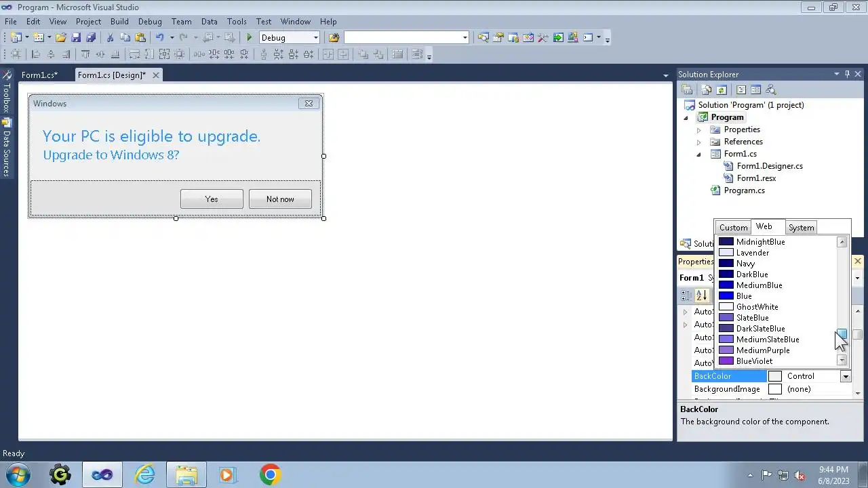Open the Undo history dropdown arrow

[x=172, y=38]
